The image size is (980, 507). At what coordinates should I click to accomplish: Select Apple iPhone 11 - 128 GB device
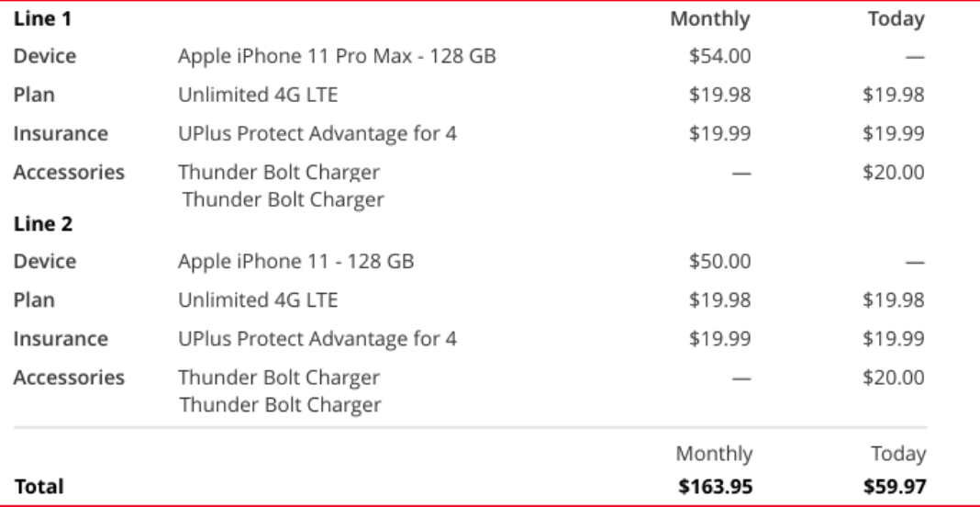pyautogui.click(x=295, y=261)
